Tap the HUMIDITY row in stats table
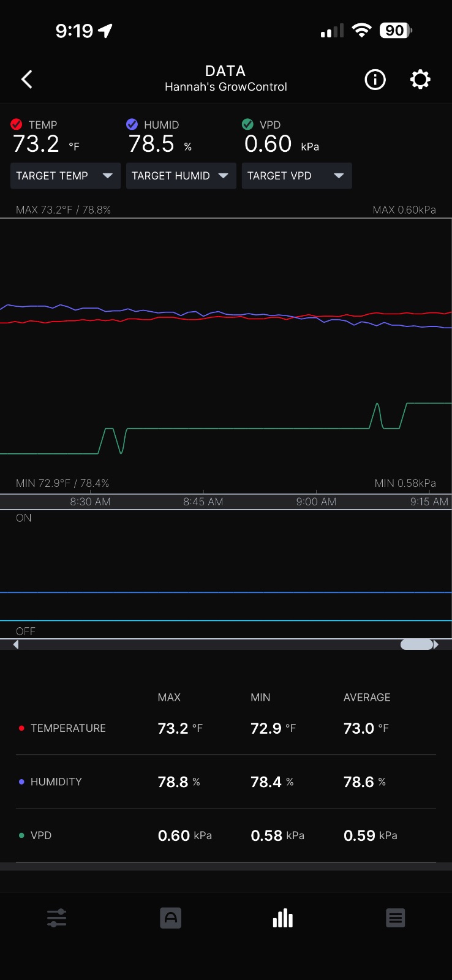The width and height of the screenshot is (452, 980). (226, 782)
